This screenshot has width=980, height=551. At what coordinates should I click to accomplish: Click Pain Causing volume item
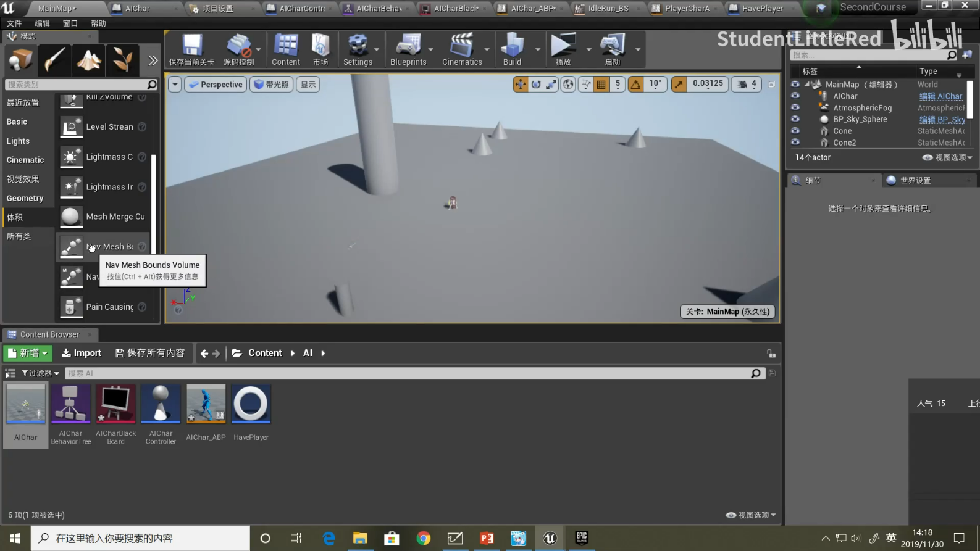tap(104, 307)
